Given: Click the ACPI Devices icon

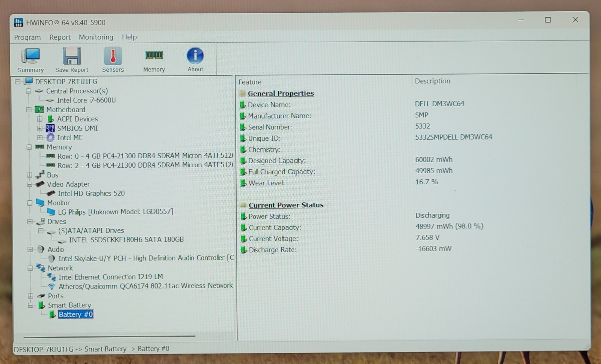Looking at the screenshot, I should pyautogui.click(x=51, y=119).
